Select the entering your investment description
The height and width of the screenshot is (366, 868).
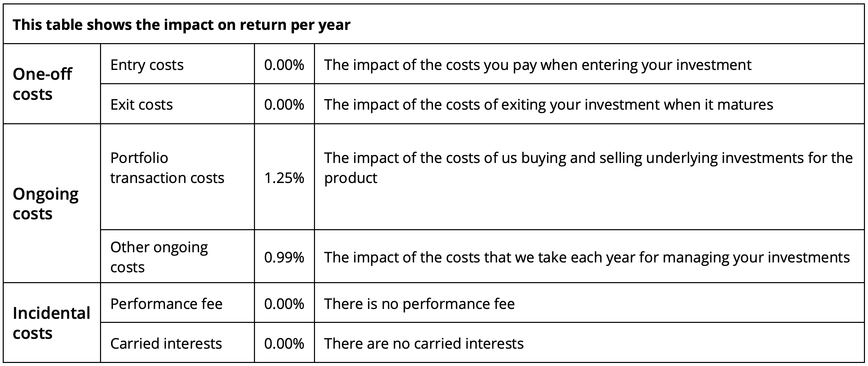click(x=538, y=65)
